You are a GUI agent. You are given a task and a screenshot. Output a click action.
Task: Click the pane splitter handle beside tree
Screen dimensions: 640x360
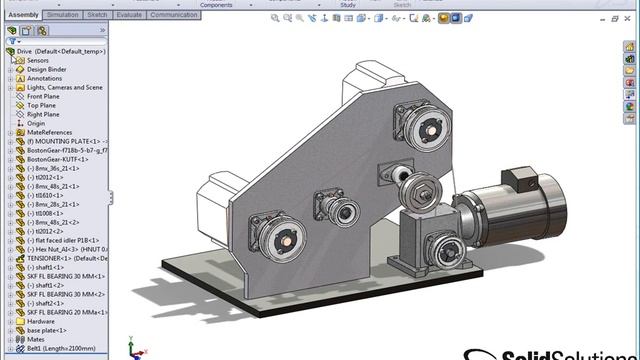pos(111,198)
